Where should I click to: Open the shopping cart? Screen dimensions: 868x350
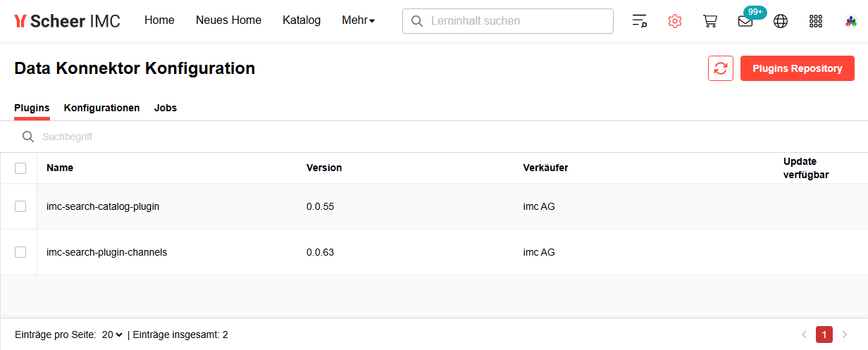(x=709, y=21)
